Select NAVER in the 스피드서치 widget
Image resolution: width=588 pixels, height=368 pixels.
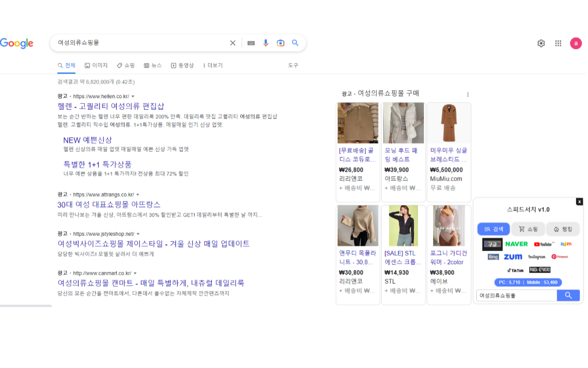[516, 244]
